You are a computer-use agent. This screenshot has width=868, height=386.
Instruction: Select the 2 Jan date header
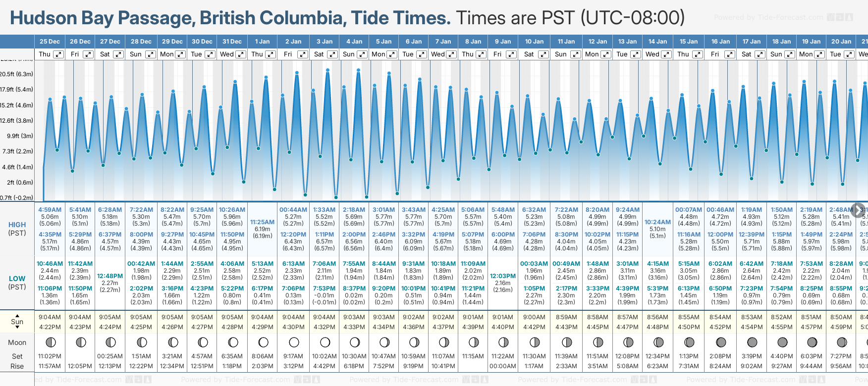point(293,42)
